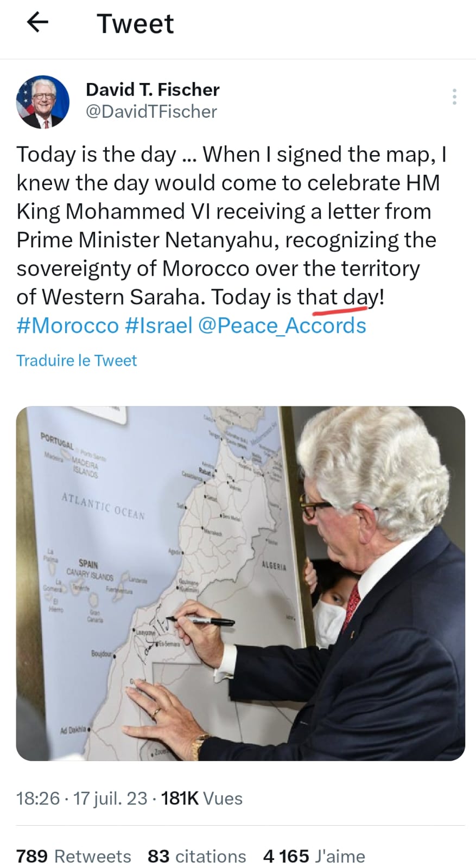Tap the 18:26 · 17 juil. 23 timestamp
This screenshot has width=476, height=868.
pos(82,799)
